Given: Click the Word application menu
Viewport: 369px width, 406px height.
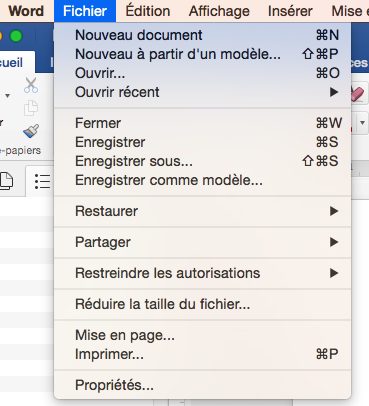Looking at the screenshot, I should point(26,11).
